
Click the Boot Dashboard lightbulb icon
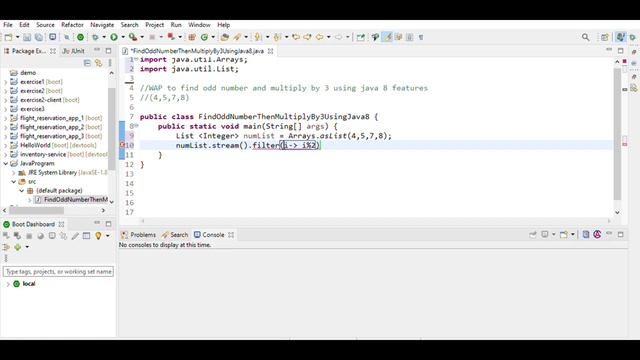98,236
